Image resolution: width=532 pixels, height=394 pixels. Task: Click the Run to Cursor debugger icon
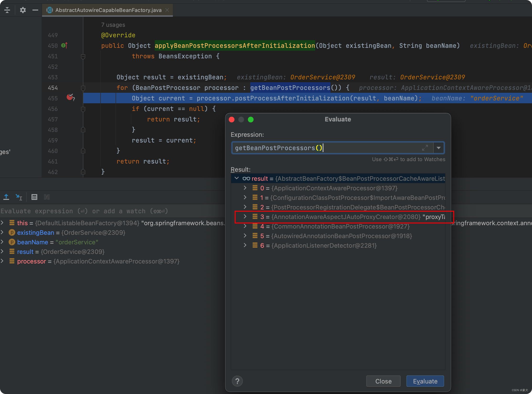click(x=19, y=197)
